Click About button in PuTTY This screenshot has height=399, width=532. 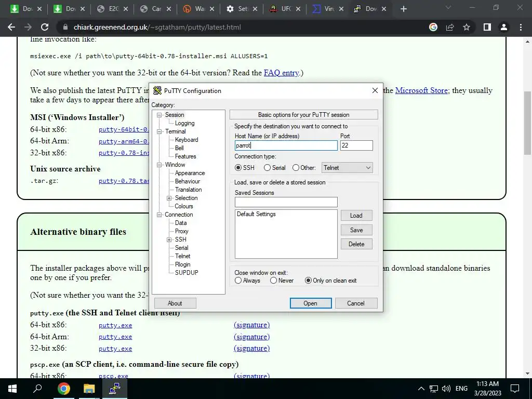pos(175,303)
